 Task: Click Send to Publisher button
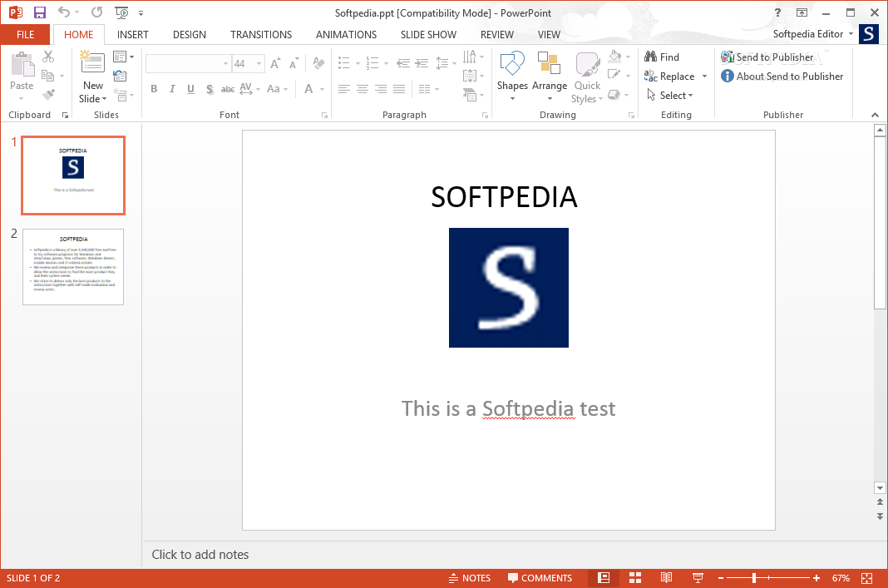tap(767, 57)
